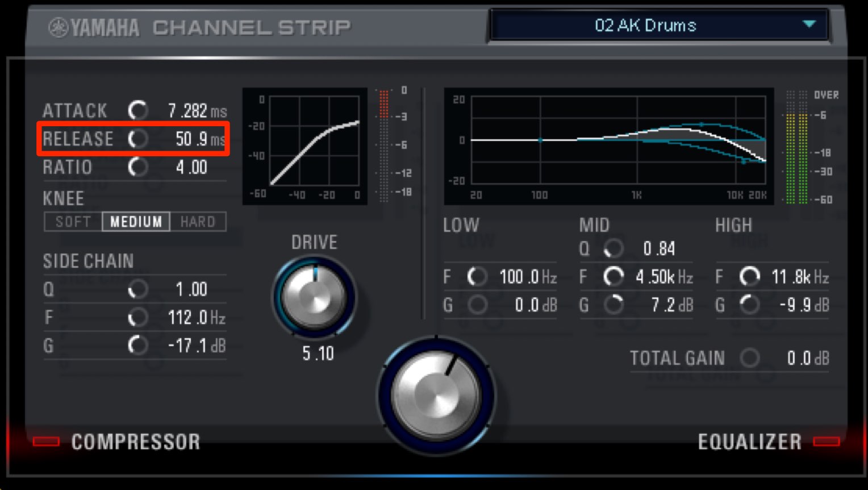Click the RELEASE knob
The image size is (868, 490).
pyautogui.click(x=138, y=139)
